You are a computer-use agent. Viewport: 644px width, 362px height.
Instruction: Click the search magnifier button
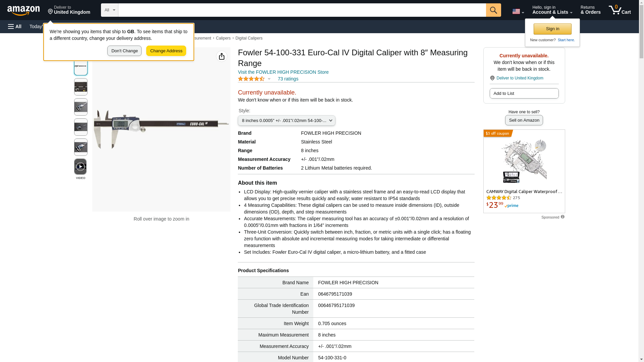pos(493,10)
